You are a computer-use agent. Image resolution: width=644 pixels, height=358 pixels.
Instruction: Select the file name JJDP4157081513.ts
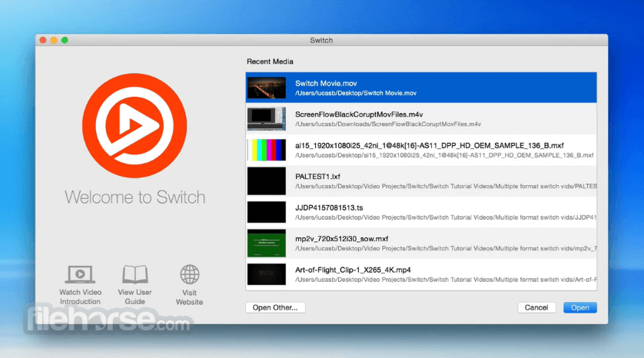click(329, 207)
